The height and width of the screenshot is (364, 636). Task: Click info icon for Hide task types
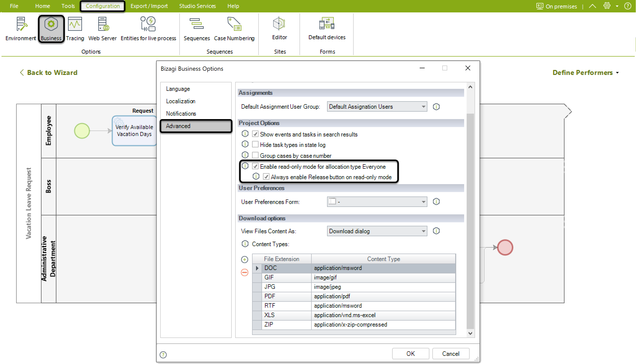[245, 144]
